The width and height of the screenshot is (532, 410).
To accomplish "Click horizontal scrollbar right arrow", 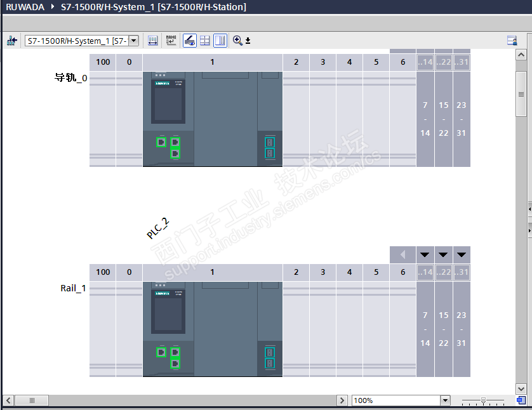I will point(342,400).
